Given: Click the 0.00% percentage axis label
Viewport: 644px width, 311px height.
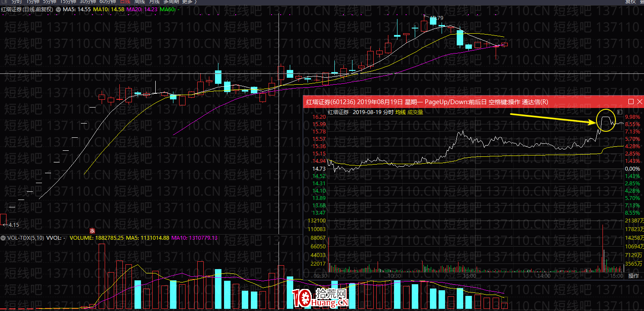Looking at the screenshot, I should [632, 168].
